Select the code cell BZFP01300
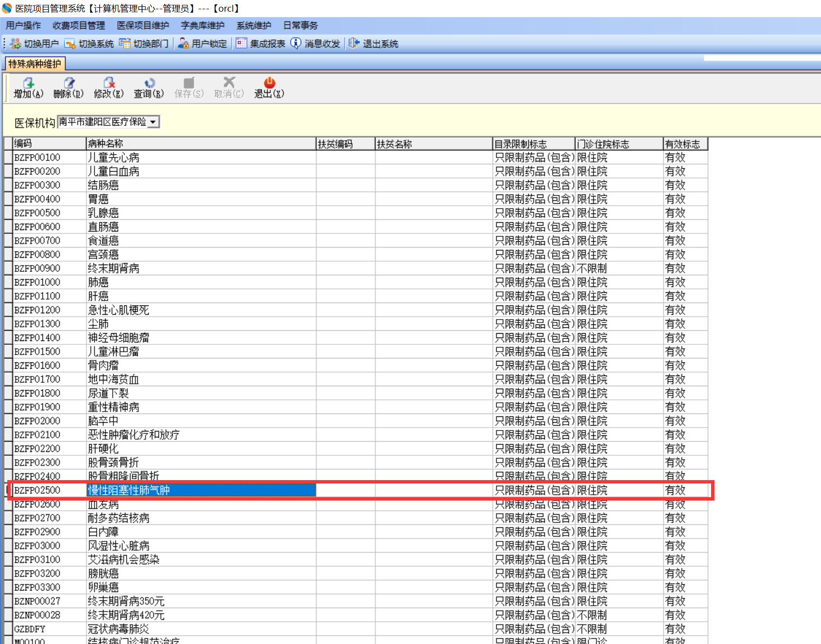821x644 pixels. [50, 324]
